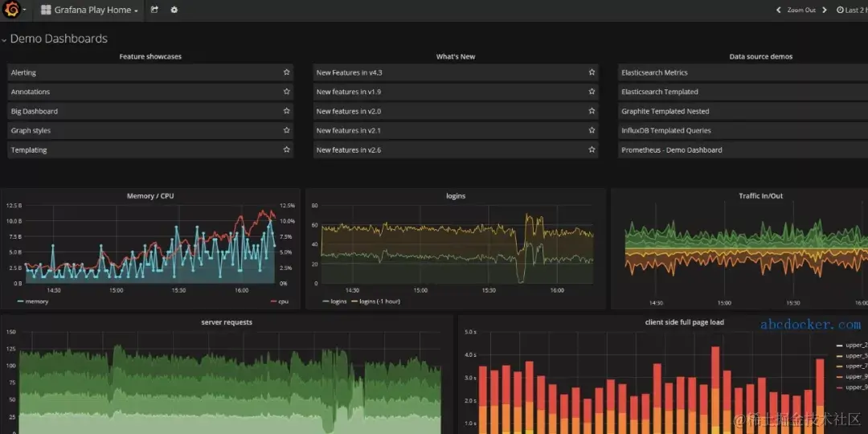Open InfluxDB Templated Queries dashboard
The height and width of the screenshot is (434, 868).
(743, 131)
